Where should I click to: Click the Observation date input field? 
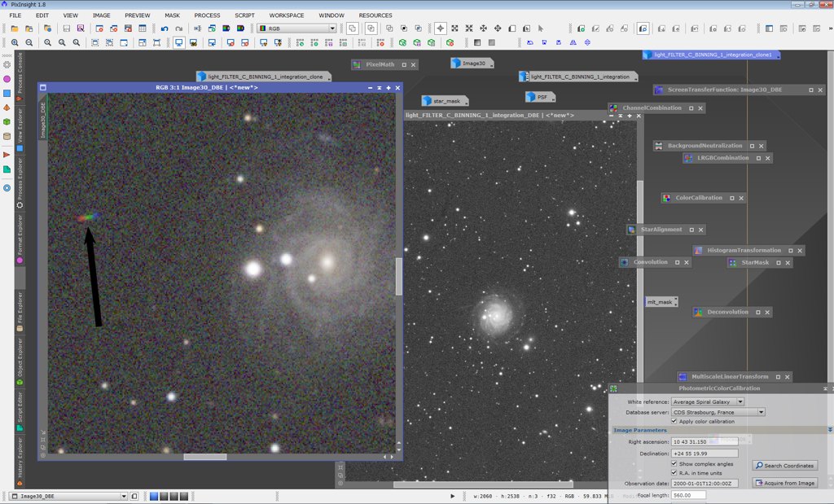pyautogui.click(x=705, y=484)
